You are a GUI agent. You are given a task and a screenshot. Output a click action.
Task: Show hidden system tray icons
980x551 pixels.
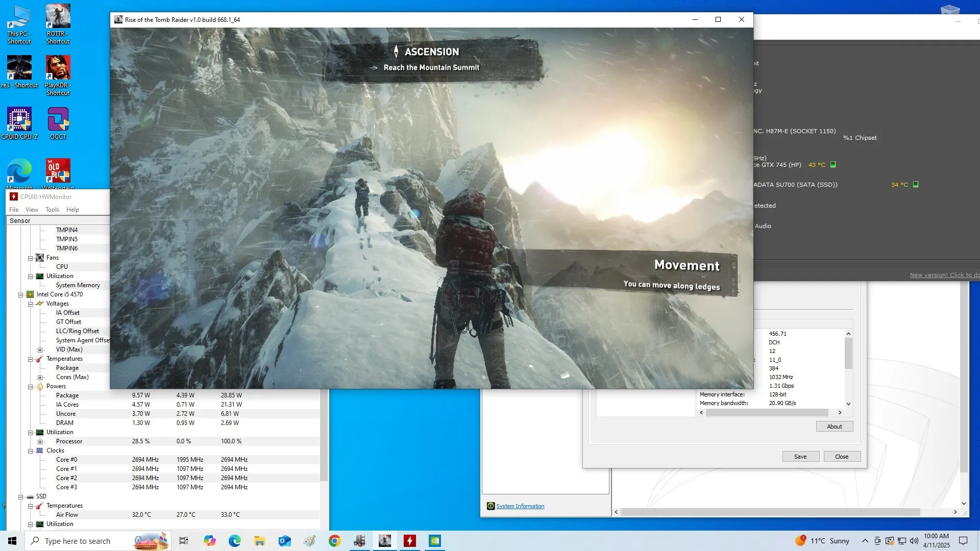tap(865, 541)
